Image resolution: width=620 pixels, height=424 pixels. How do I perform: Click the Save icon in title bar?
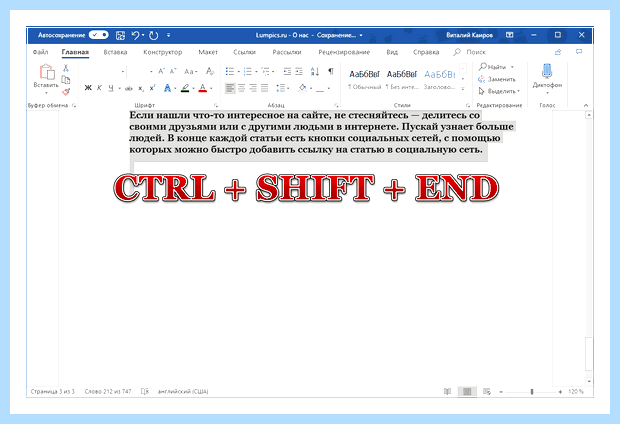[120, 35]
